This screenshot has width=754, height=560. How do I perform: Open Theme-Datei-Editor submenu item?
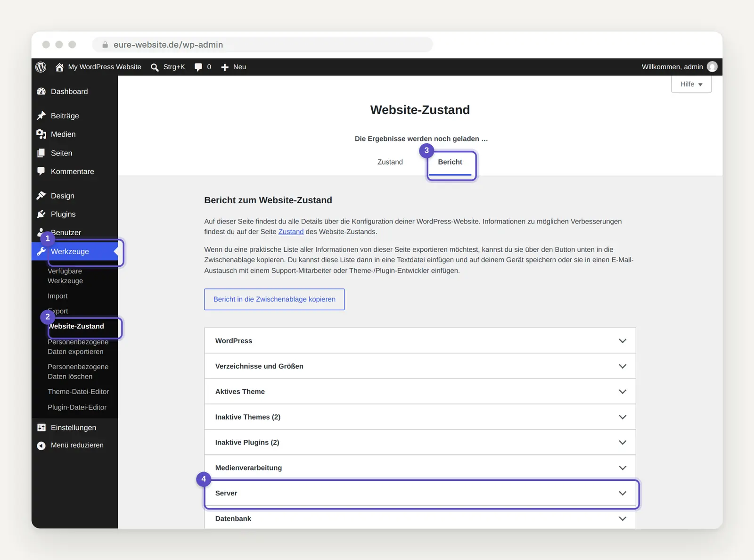78,392
